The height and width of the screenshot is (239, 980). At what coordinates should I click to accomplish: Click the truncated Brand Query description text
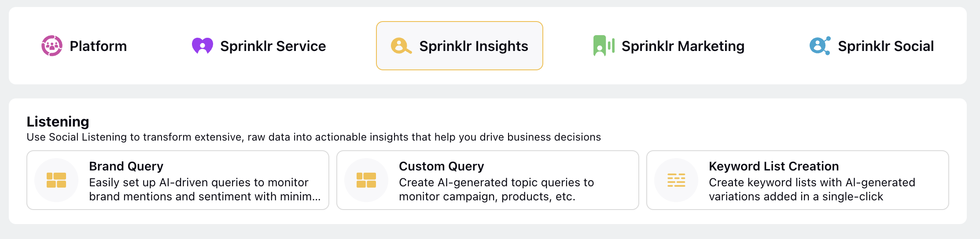[x=205, y=189]
